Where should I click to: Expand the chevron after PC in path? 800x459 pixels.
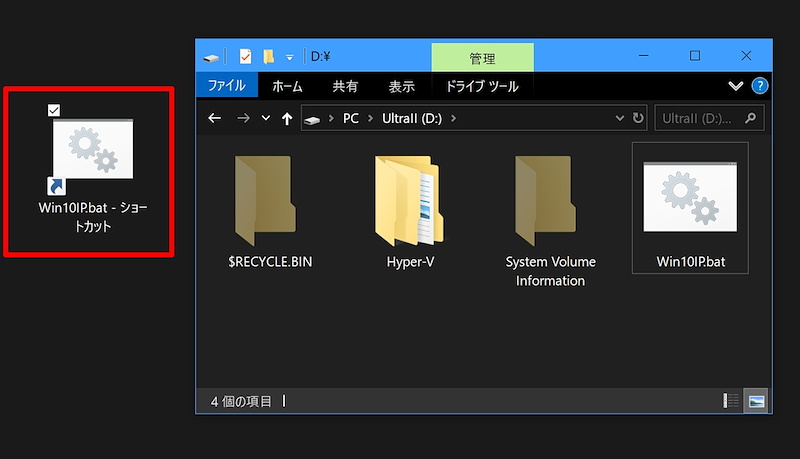(370, 119)
